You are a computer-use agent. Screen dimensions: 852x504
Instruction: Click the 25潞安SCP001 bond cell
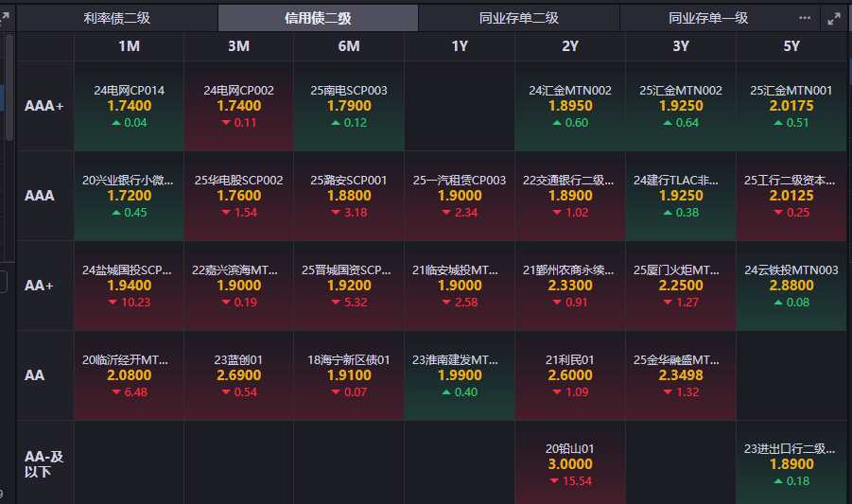[x=349, y=196]
